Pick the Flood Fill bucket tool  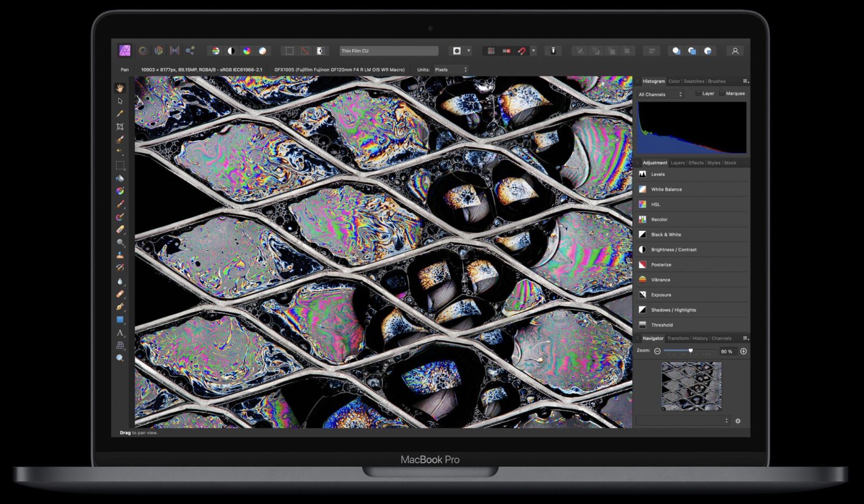[x=120, y=179]
